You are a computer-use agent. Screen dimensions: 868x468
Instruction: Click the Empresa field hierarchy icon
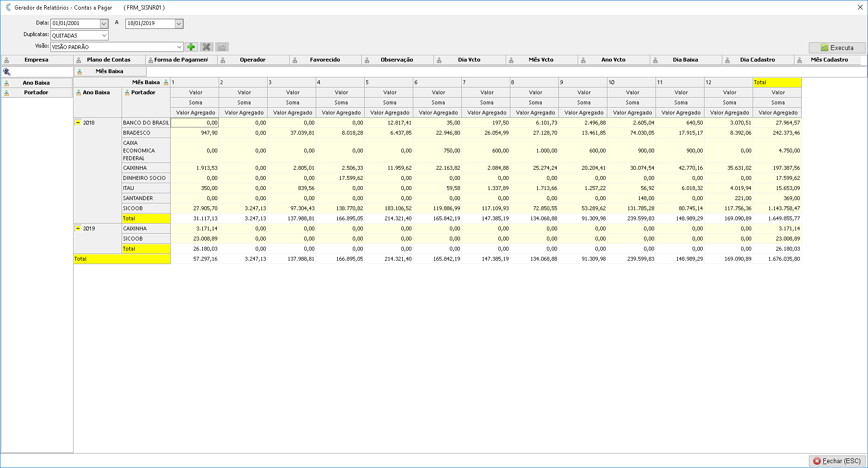coord(7,60)
